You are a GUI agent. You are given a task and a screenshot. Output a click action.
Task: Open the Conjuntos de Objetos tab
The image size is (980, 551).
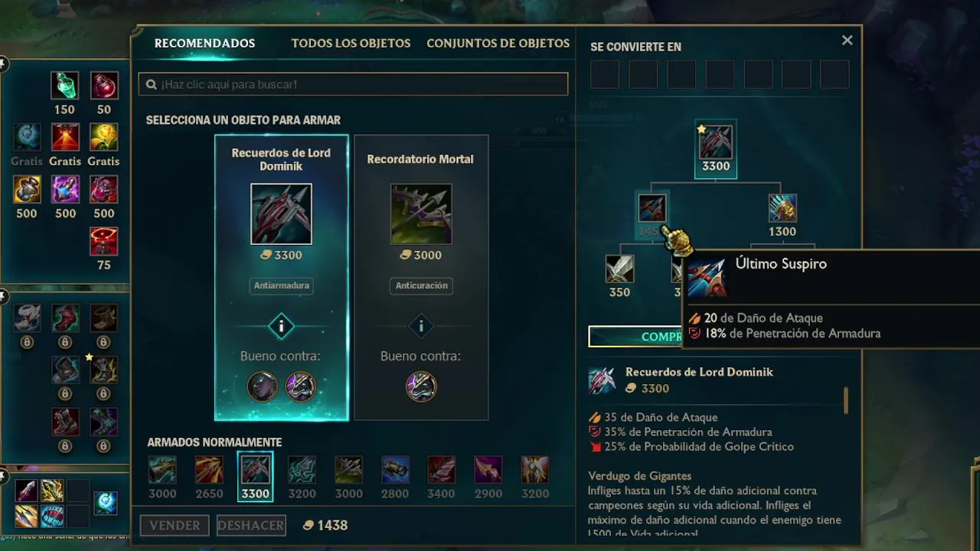pos(498,44)
